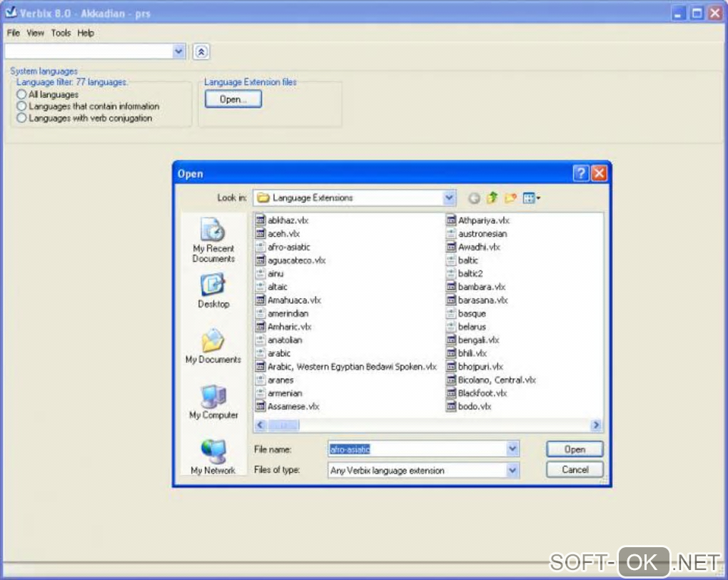The image size is (728, 580).
Task: Open the Tools menu
Action: pos(61,33)
